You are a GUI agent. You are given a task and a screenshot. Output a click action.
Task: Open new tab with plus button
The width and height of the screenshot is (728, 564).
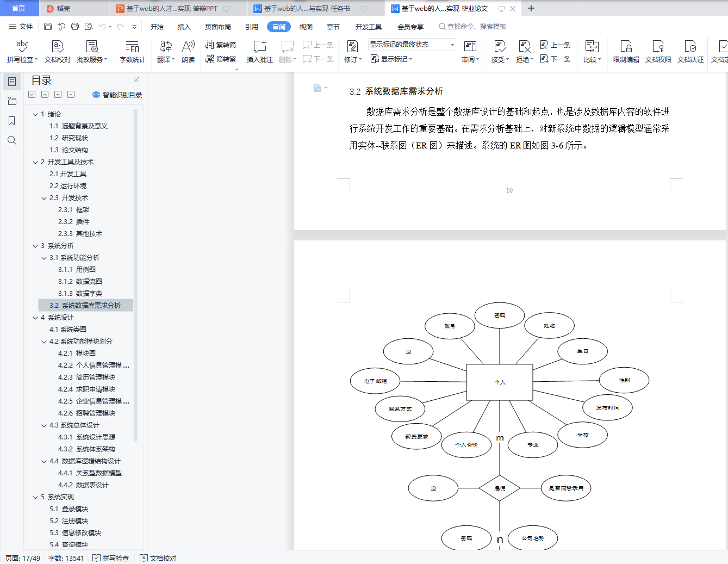tap(531, 9)
